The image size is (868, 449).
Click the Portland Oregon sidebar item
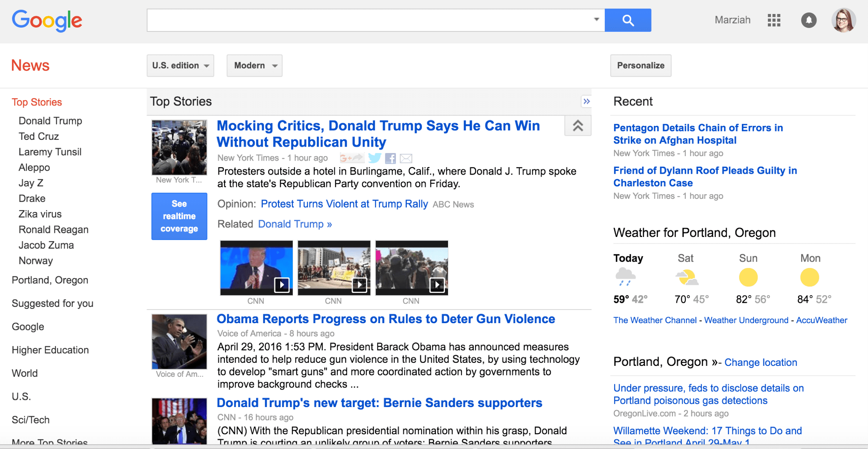(x=50, y=280)
